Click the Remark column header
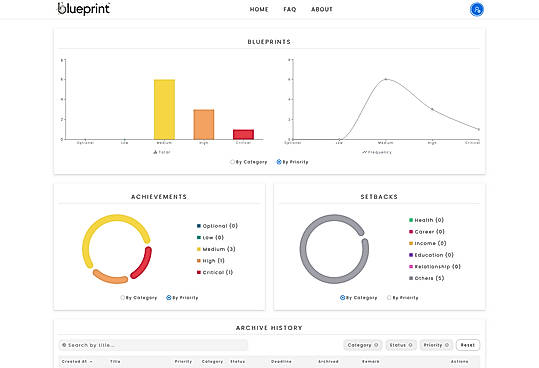This screenshot has height=368, width=539. (371, 361)
